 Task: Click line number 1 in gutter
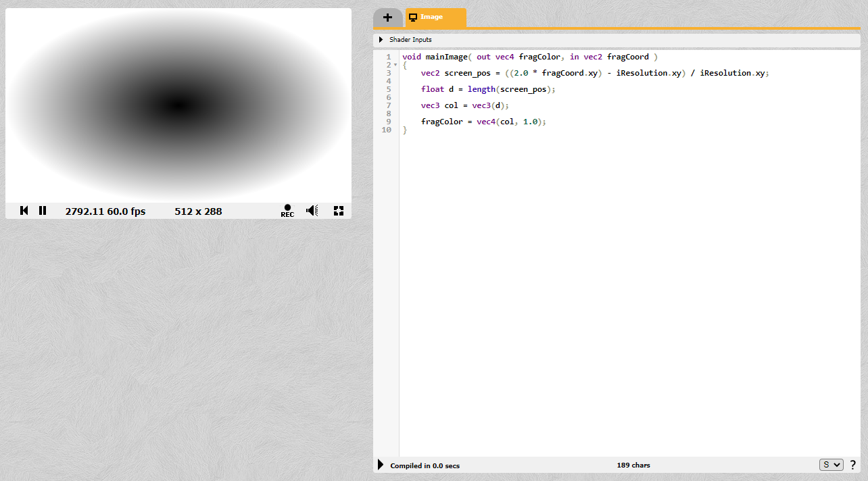tap(389, 57)
